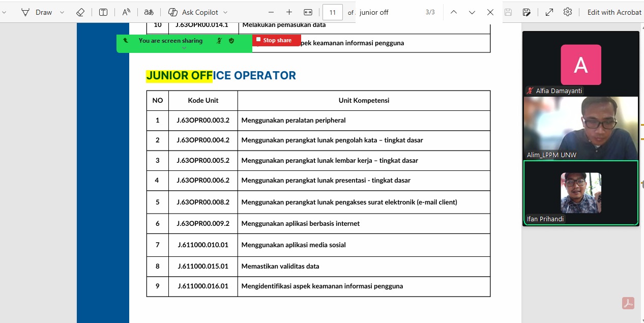Select Ifan Prihandi's video tile

pos(581,193)
